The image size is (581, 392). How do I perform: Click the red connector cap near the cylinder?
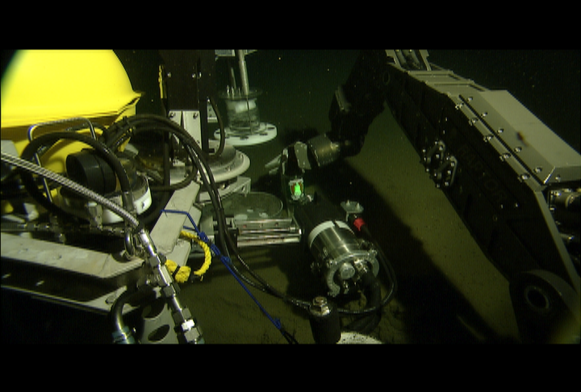(x=358, y=223)
